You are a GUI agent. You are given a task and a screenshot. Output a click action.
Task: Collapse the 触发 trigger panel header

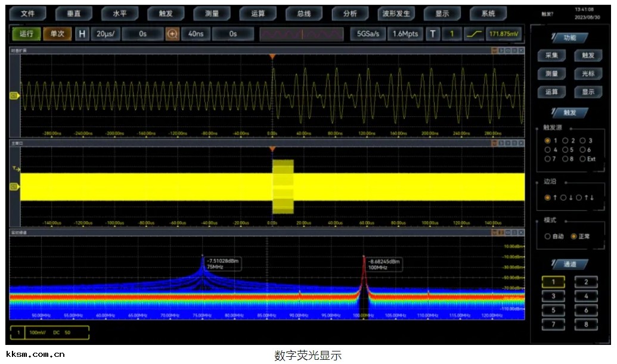tap(569, 113)
